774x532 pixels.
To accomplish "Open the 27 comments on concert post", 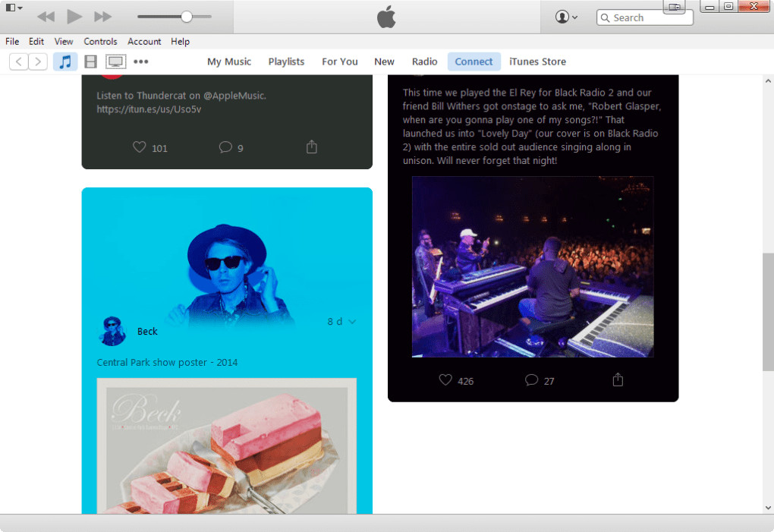I will pyautogui.click(x=531, y=380).
